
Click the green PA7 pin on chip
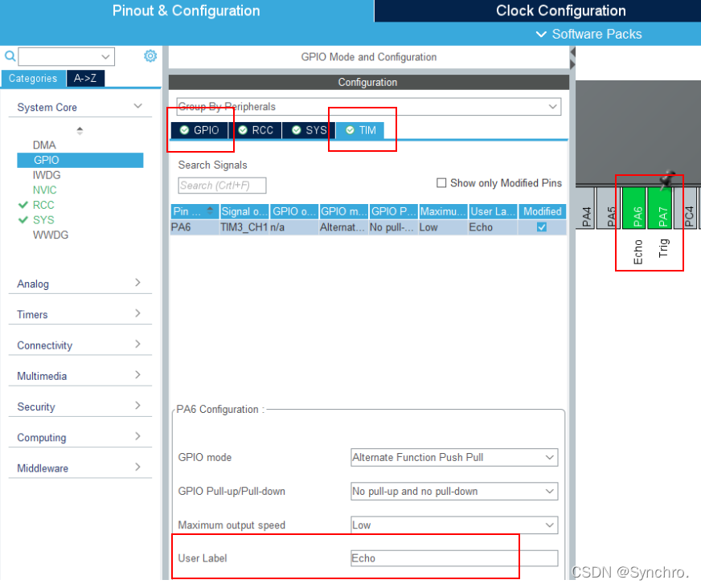coord(659,208)
